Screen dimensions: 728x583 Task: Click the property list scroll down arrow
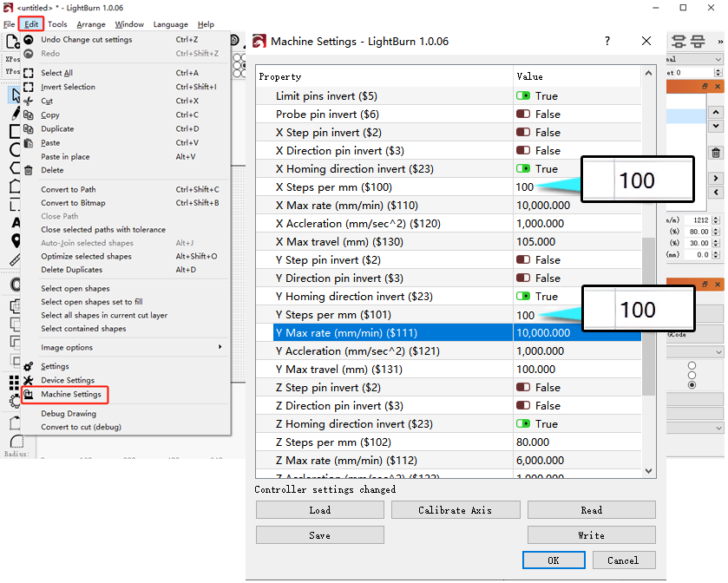pyautogui.click(x=649, y=471)
